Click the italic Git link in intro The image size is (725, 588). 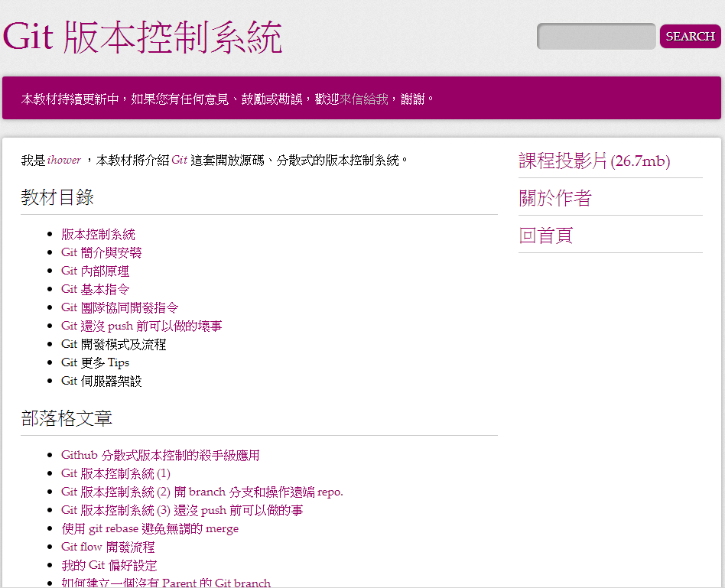coord(179,161)
